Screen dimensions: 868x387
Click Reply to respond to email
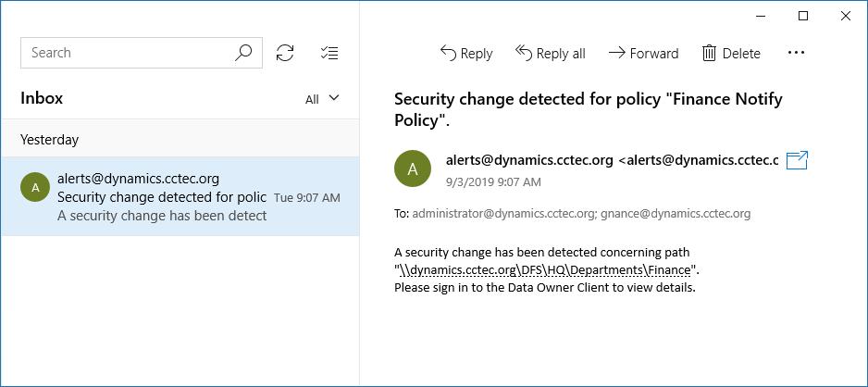point(465,53)
